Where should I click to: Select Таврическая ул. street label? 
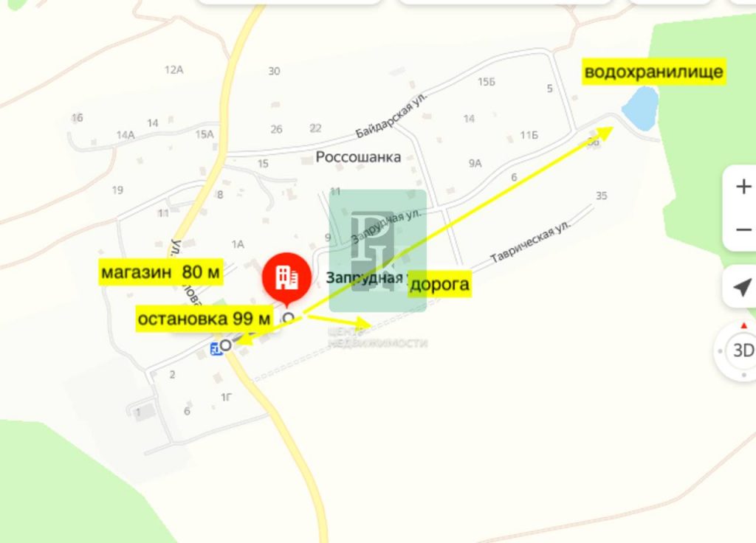pyautogui.click(x=530, y=241)
